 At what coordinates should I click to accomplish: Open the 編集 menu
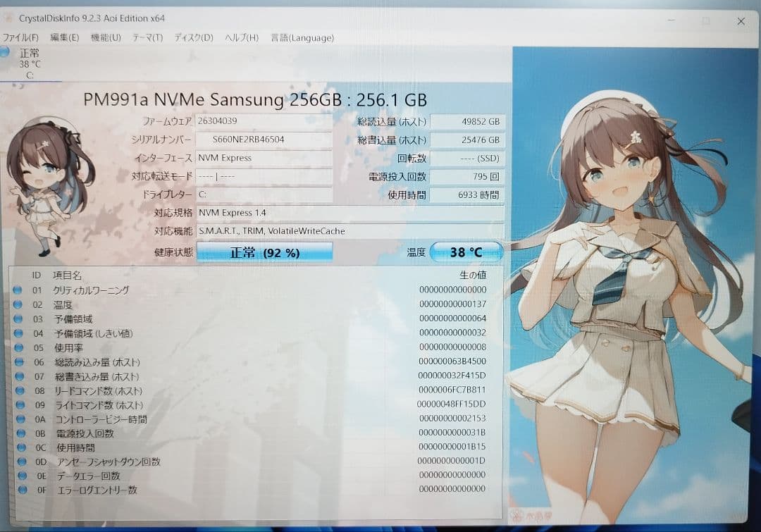pyautogui.click(x=64, y=38)
